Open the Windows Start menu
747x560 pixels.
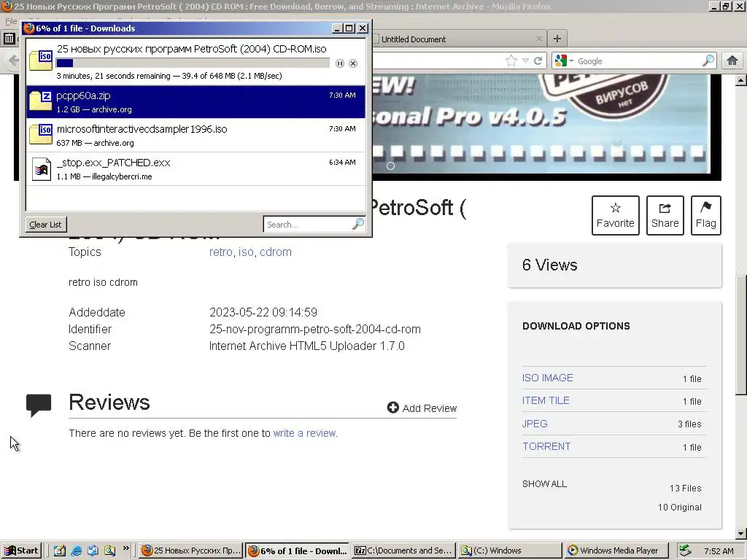pyautogui.click(x=21, y=551)
